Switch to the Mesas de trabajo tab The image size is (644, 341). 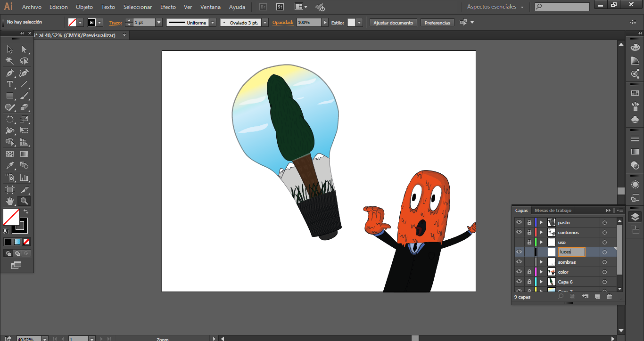coord(553,211)
